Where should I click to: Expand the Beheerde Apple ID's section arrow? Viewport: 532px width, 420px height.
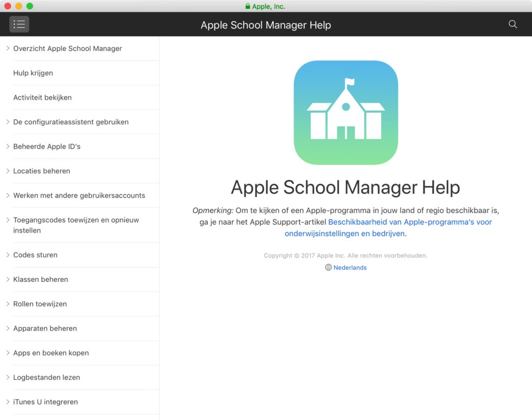pyautogui.click(x=8, y=146)
